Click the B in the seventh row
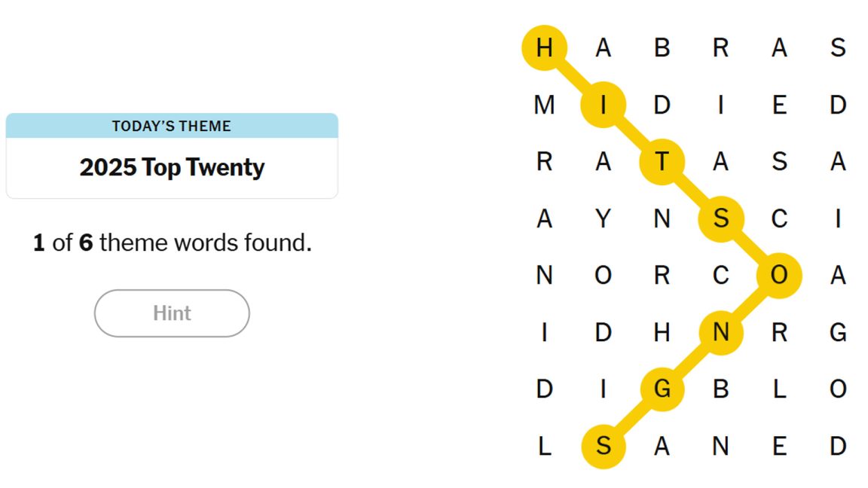This screenshot has height=488, width=868. click(x=720, y=389)
